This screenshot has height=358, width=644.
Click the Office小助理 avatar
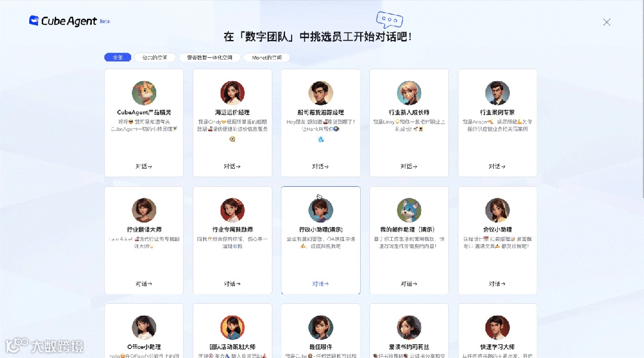[144, 328]
